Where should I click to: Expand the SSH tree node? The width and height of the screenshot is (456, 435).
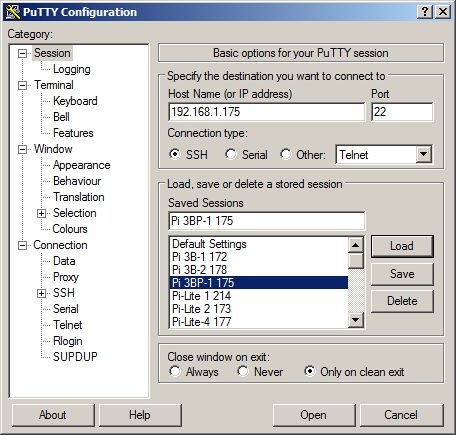(x=41, y=293)
